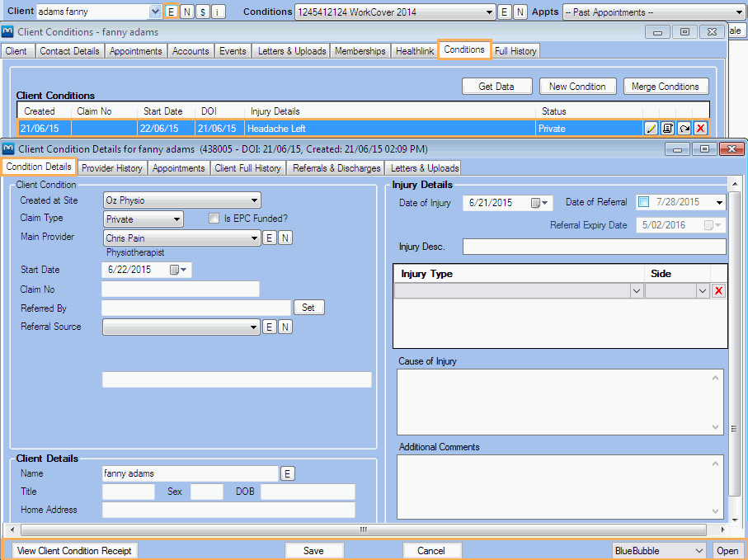
Task: Switch to the Provider History tab
Action: point(111,167)
